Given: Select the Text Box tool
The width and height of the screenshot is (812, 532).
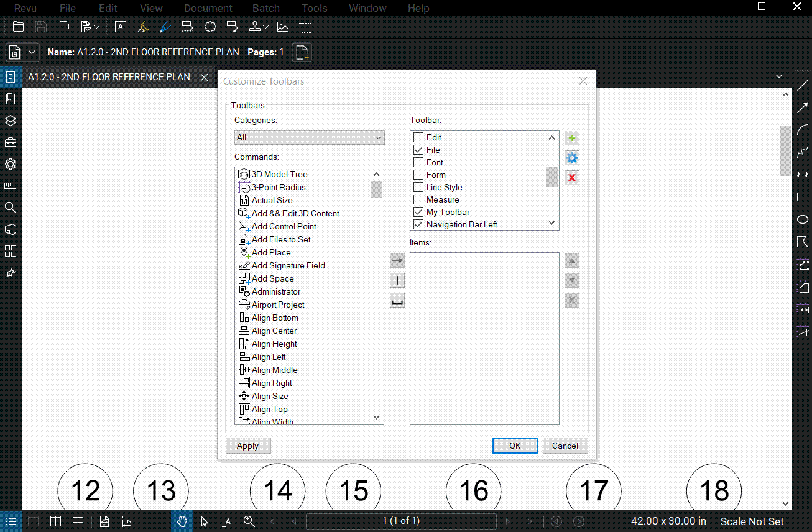Looking at the screenshot, I should [120, 27].
